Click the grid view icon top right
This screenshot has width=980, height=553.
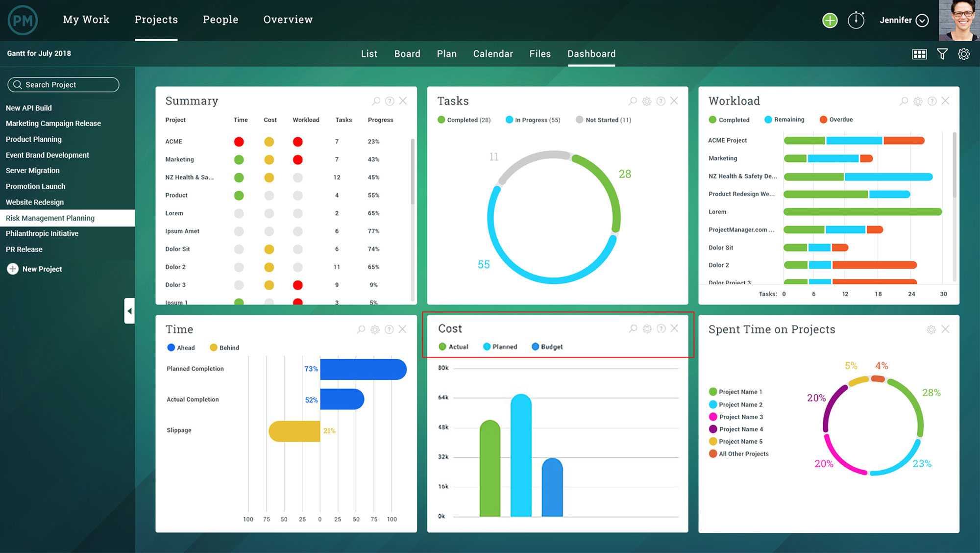coord(918,53)
